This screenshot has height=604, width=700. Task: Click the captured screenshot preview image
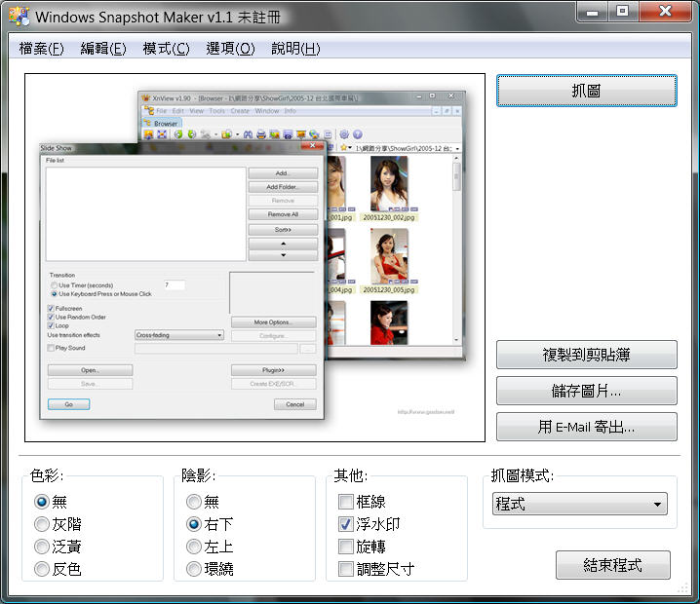click(x=254, y=258)
